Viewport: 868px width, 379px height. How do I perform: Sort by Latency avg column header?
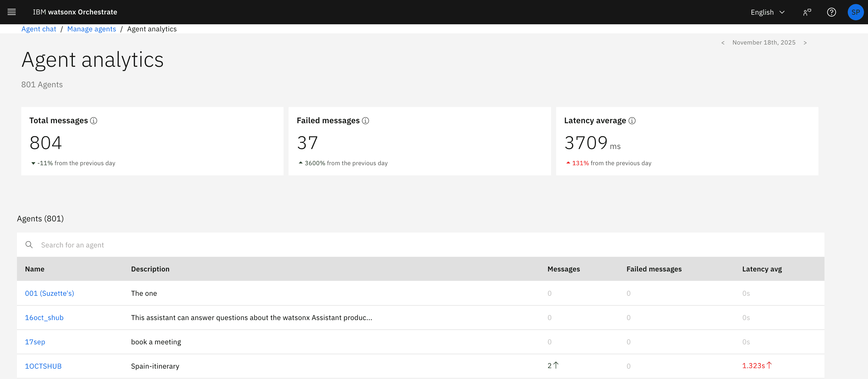762,269
